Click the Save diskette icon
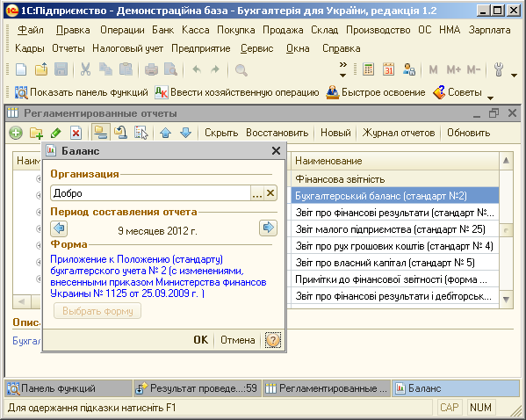The height and width of the screenshot is (420, 526). (61, 69)
